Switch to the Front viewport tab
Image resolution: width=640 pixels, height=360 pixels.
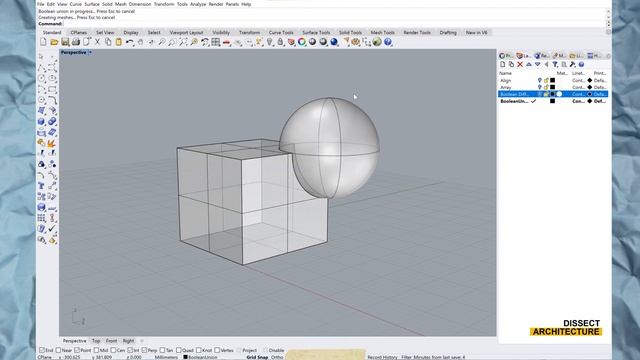(x=111, y=341)
